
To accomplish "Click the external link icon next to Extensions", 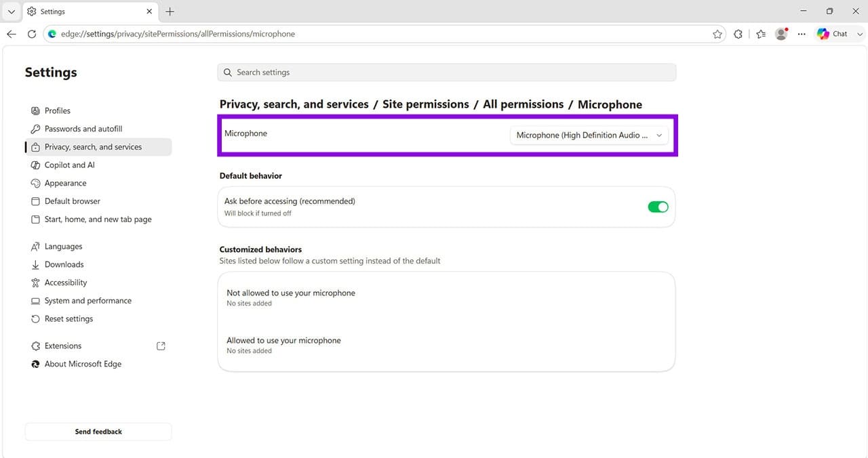I will [x=161, y=346].
